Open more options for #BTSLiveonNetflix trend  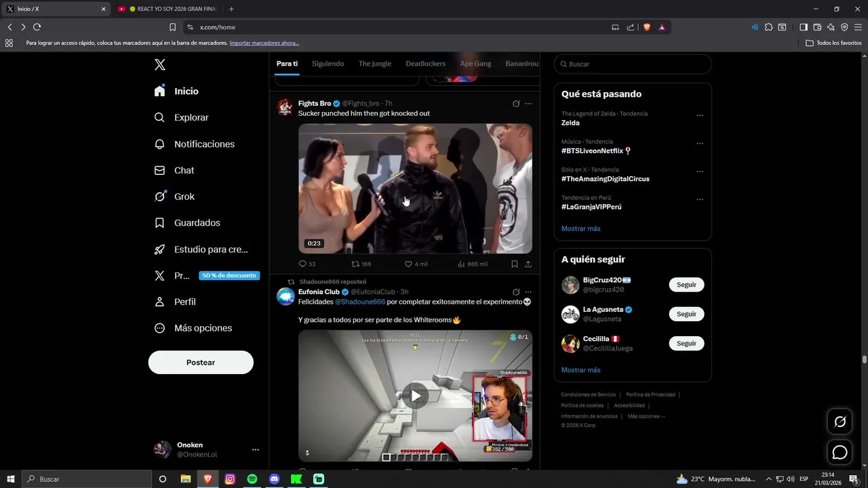coord(700,143)
